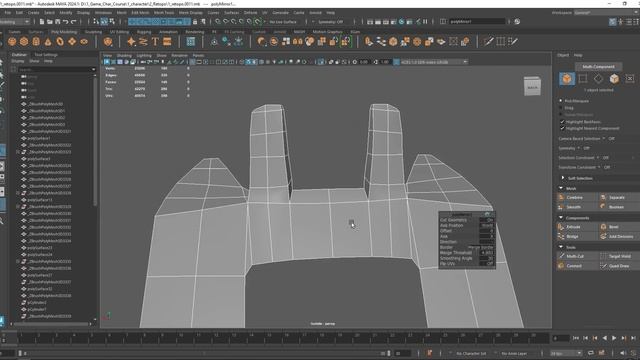Create a polygon cone from the shelf

pos(48,41)
